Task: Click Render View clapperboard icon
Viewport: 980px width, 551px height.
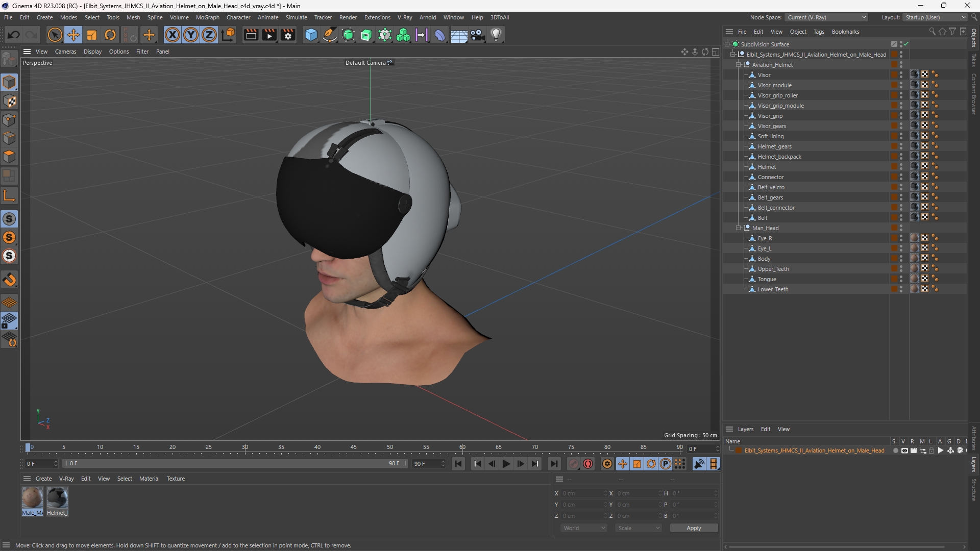Action: click(x=251, y=35)
